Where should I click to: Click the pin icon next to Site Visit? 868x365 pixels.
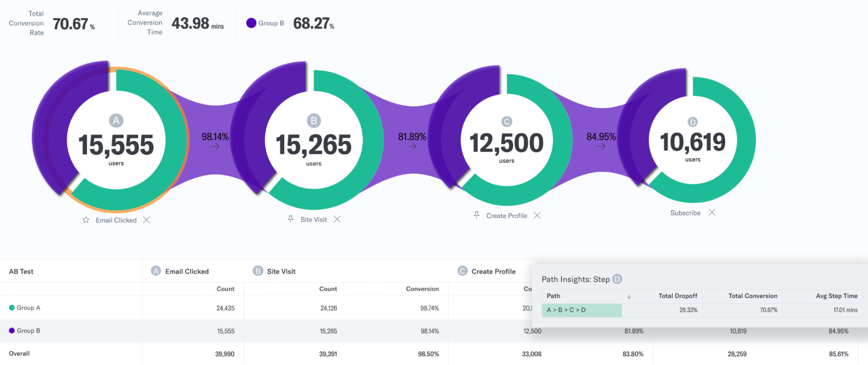point(290,219)
